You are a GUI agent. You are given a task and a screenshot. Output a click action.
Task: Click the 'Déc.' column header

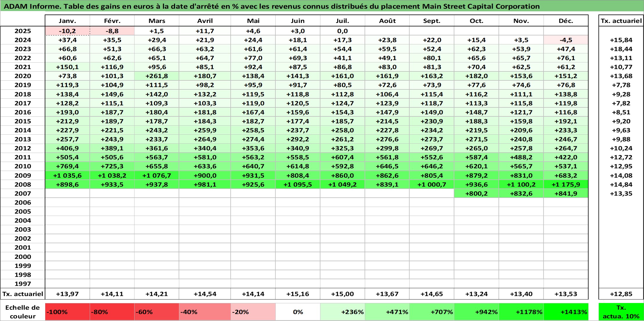point(566,21)
